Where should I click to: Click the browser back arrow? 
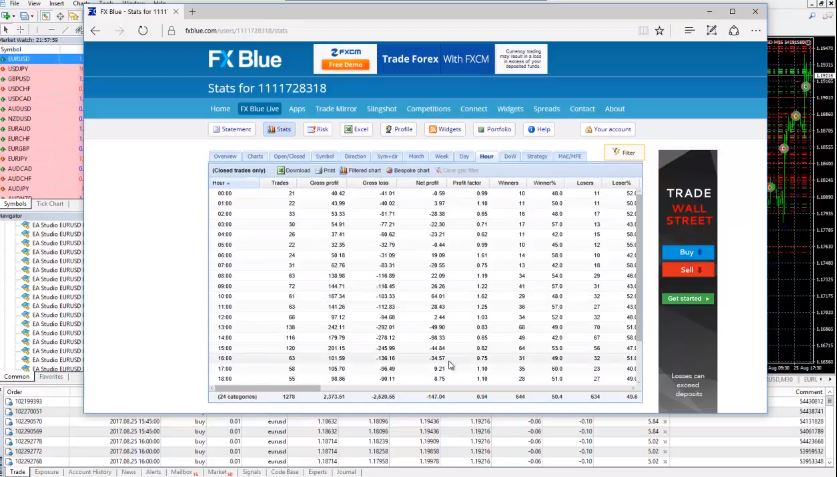(95, 31)
